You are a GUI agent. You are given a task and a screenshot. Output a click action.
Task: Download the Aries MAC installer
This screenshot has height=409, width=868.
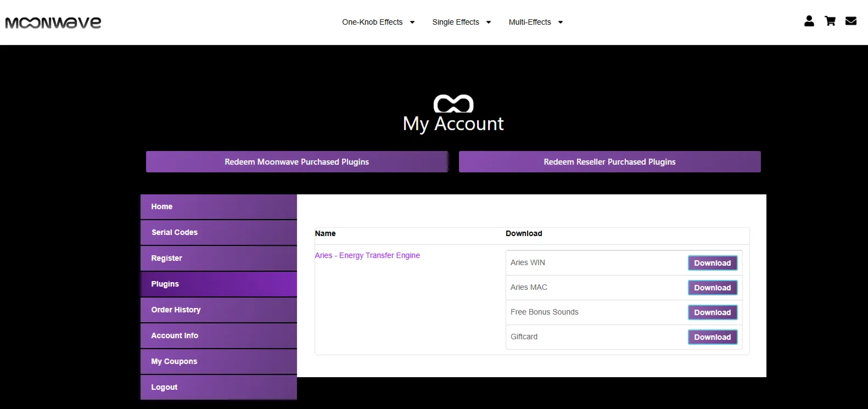pos(713,288)
